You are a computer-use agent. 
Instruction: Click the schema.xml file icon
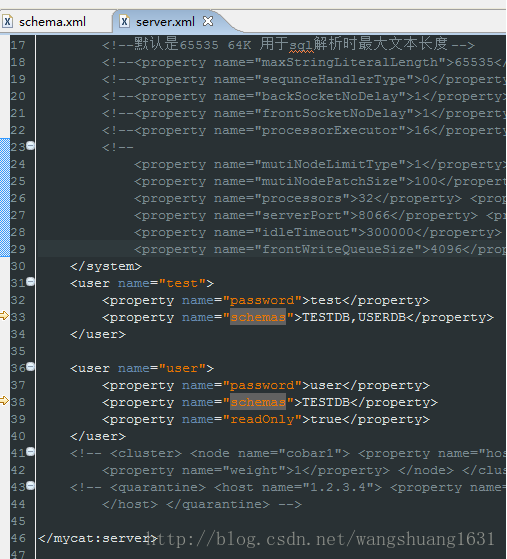[x=7, y=21]
